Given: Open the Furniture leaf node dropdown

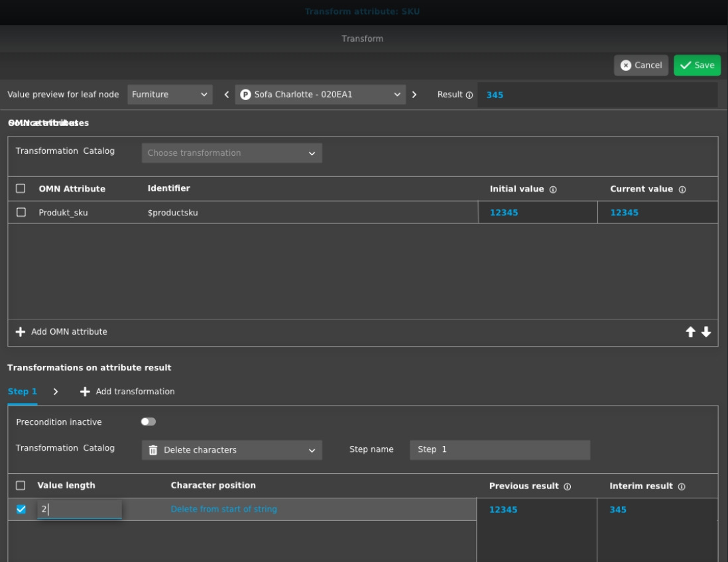Looking at the screenshot, I should tap(170, 94).
